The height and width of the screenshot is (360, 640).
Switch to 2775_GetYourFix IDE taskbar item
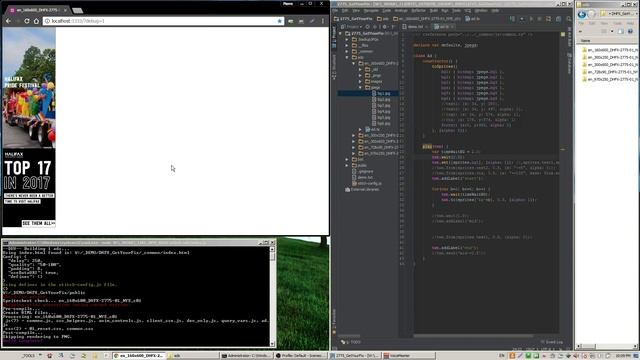pyautogui.click(x=355, y=356)
